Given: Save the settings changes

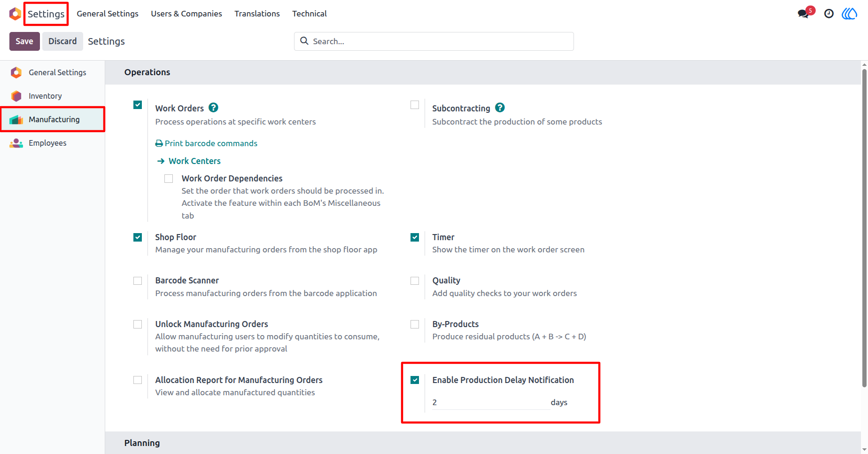Looking at the screenshot, I should [x=24, y=41].
